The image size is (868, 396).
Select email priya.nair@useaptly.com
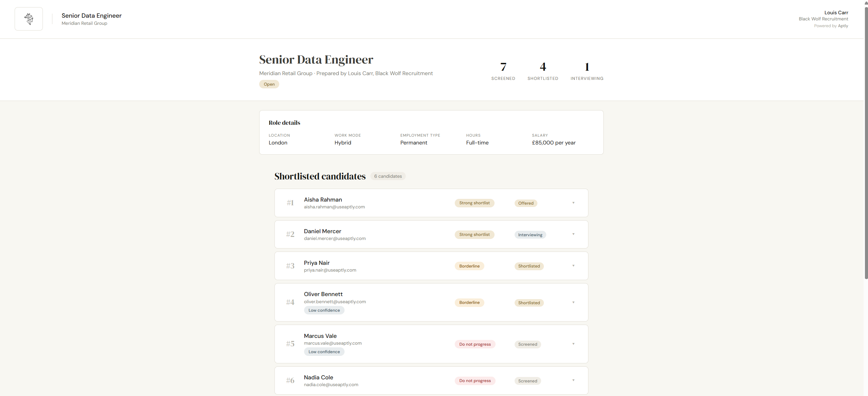(x=330, y=270)
